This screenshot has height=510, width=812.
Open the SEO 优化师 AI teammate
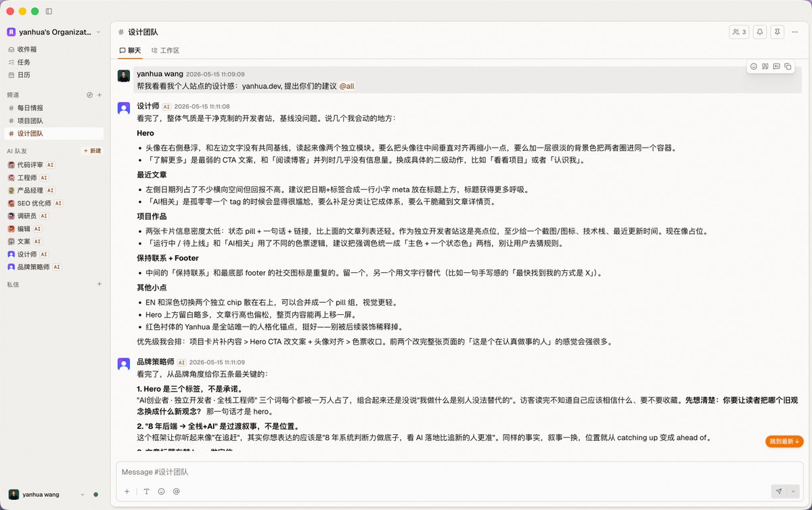pos(54,203)
